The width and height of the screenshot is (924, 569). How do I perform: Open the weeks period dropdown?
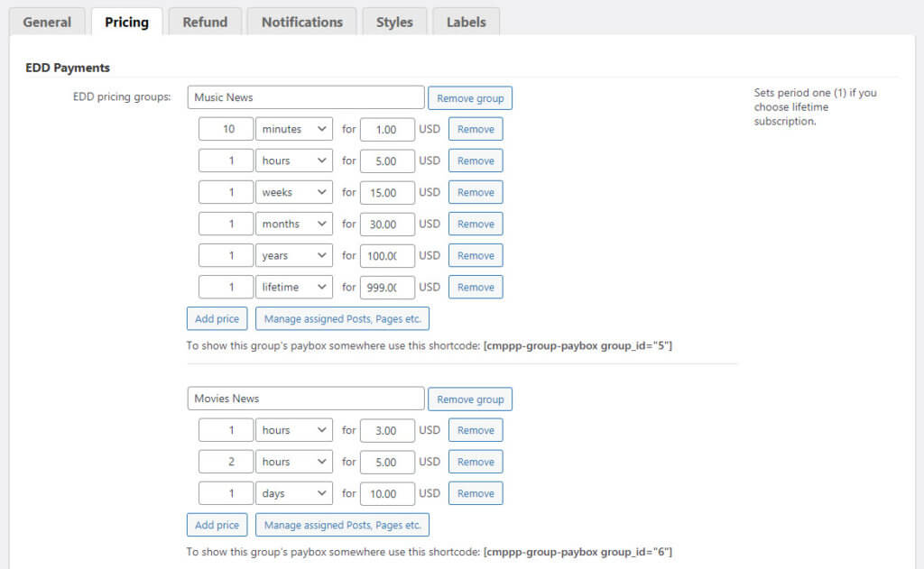click(x=294, y=192)
